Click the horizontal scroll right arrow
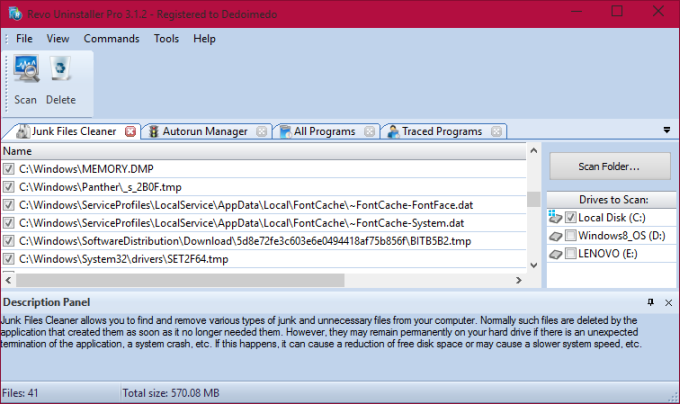Image resolution: width=680 pixels, height=404 pixels. click(519, 280)
